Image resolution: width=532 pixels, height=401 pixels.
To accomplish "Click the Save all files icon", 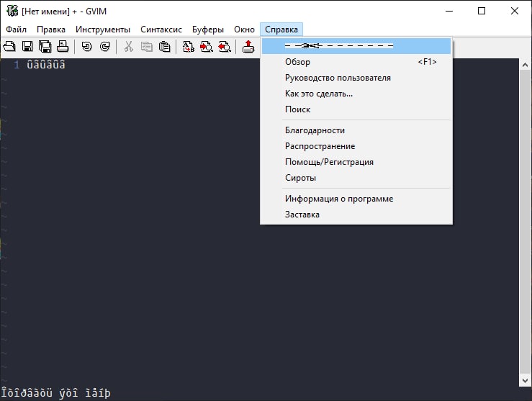I will click(x=45, y=46).
